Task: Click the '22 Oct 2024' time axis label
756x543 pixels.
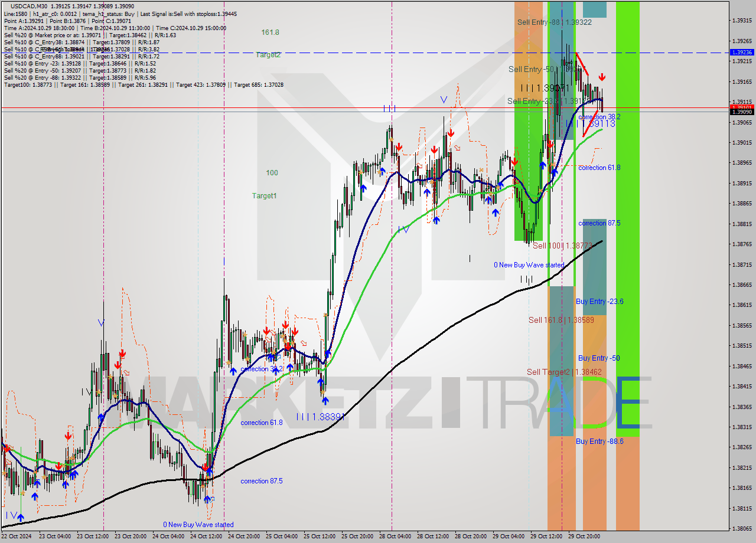Action: tap(17, 537)
